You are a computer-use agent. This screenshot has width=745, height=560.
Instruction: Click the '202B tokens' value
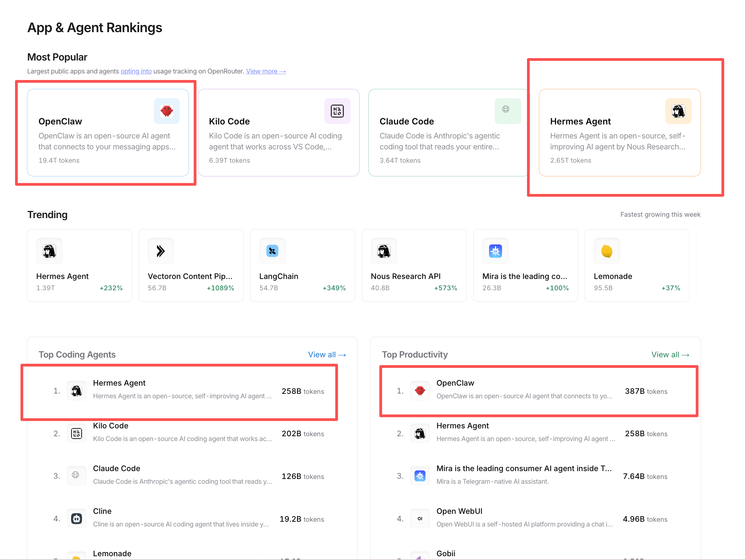click(302, 434)
